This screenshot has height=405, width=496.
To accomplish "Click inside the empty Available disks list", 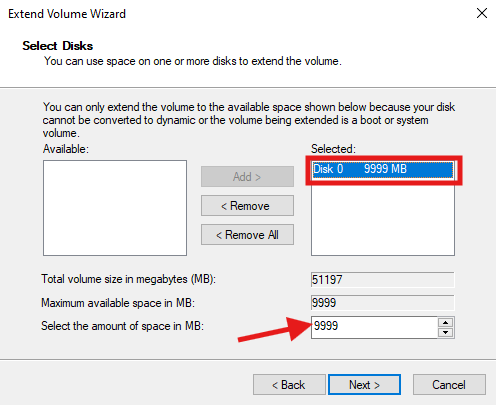I will 115,208.
